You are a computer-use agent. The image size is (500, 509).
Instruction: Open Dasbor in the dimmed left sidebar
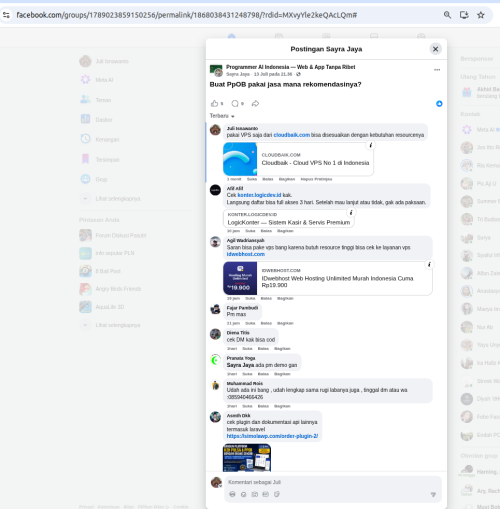pyautogui.click(x=97, y=119)
